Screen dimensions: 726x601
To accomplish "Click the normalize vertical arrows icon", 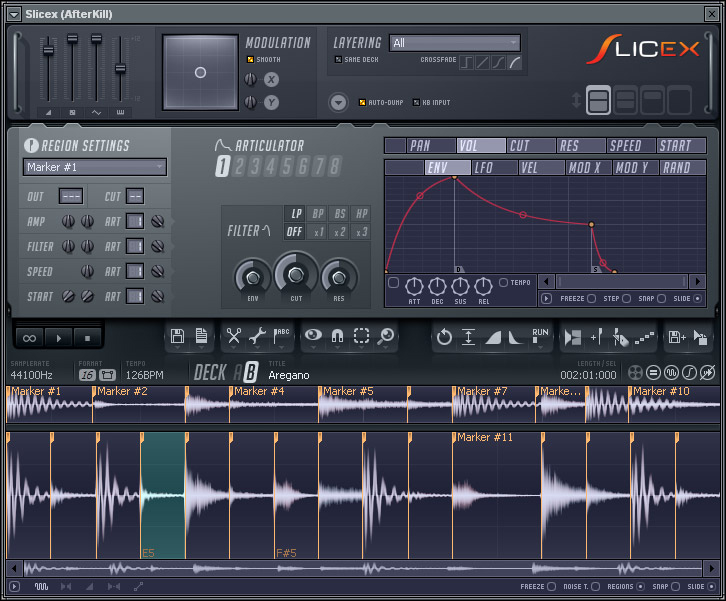I will click(x=468, y=337).
